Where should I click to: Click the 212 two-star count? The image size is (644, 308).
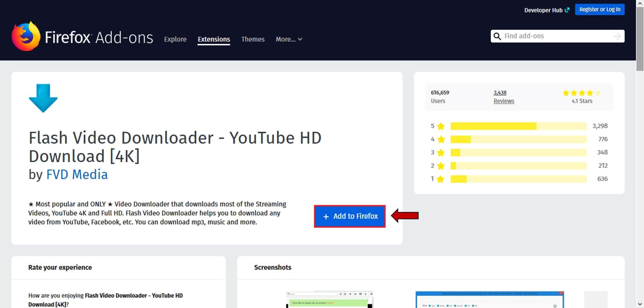[603, 165]
